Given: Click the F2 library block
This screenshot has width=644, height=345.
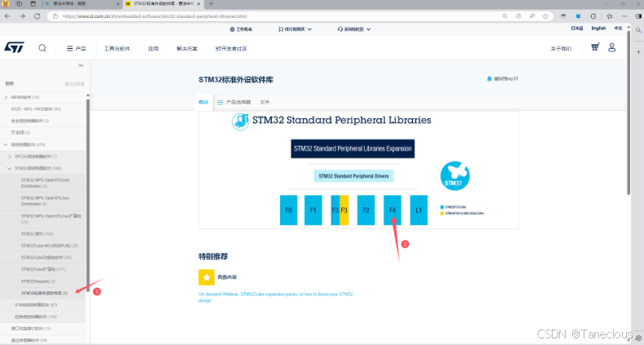Looking at the screenshot, I should pos(366,210).
